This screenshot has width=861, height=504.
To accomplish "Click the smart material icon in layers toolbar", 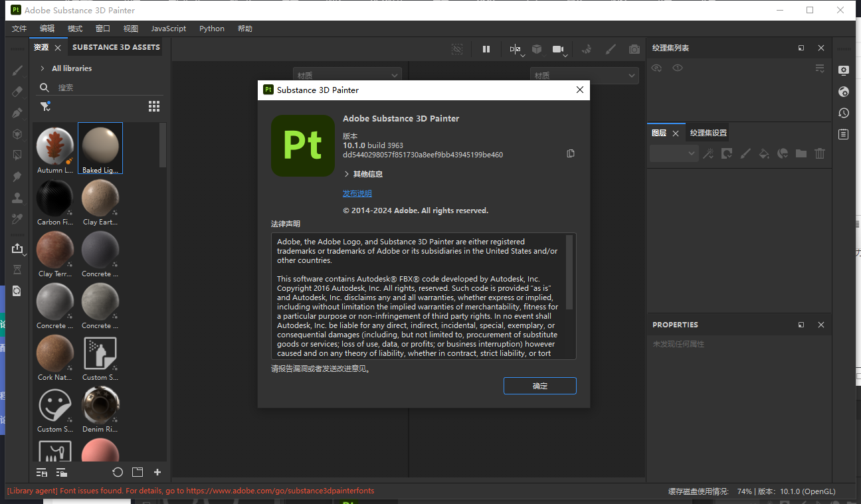I will point(783,153).
